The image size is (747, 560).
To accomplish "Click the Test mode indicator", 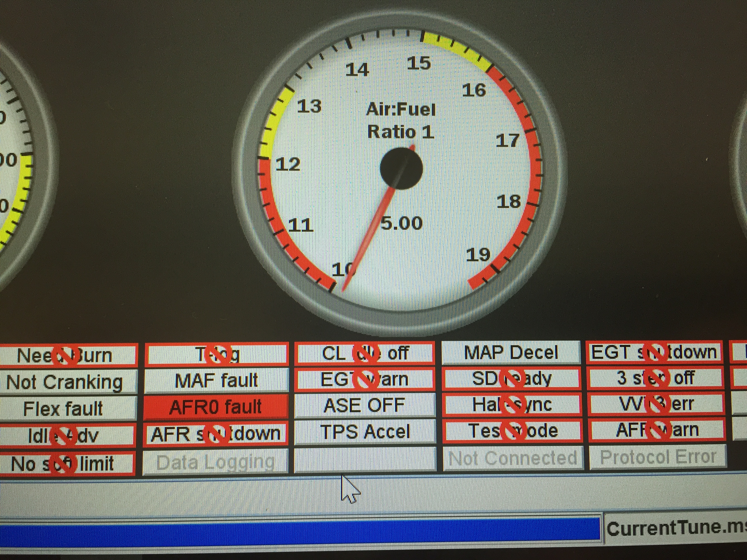I will click(512, 431).
